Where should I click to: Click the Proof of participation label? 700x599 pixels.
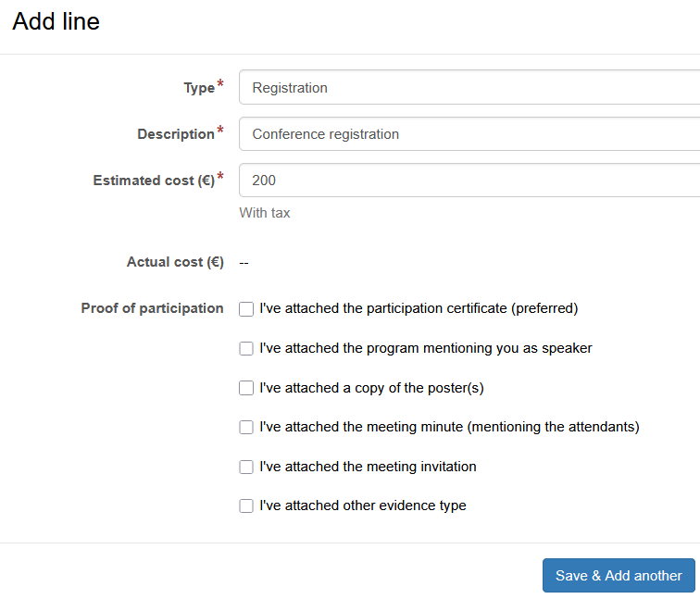pyautogui.click(x=152, y=308)
